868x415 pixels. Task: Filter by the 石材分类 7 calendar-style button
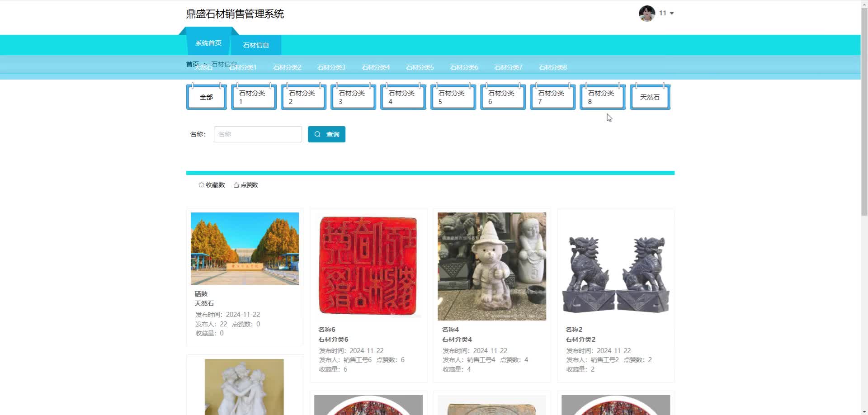pyautogui.click(x=553, y=97)
